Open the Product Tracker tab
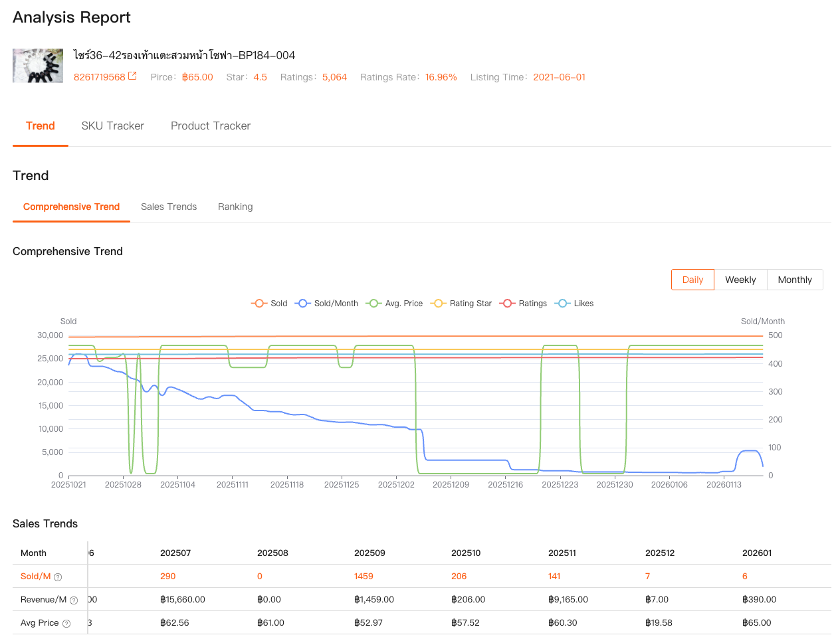 211,126
